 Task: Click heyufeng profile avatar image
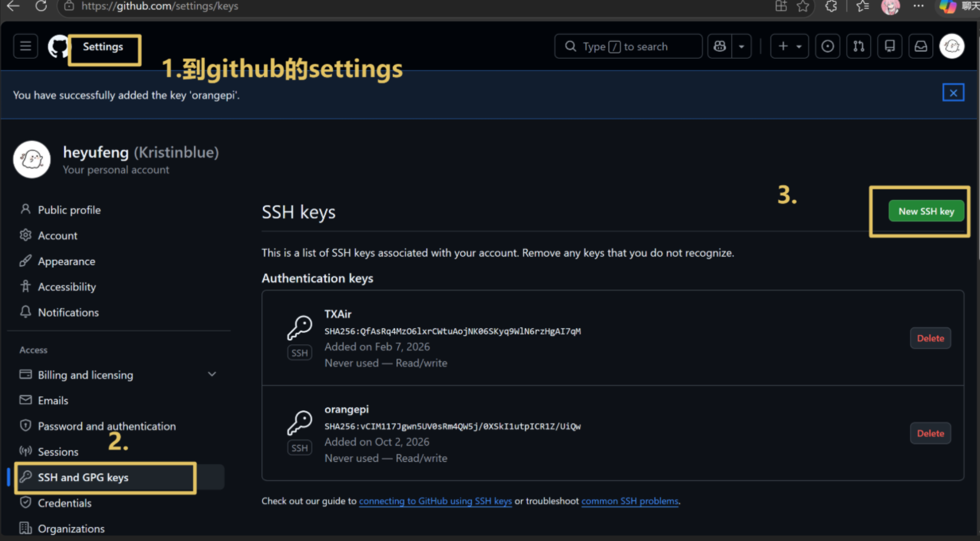coord(32,160)
